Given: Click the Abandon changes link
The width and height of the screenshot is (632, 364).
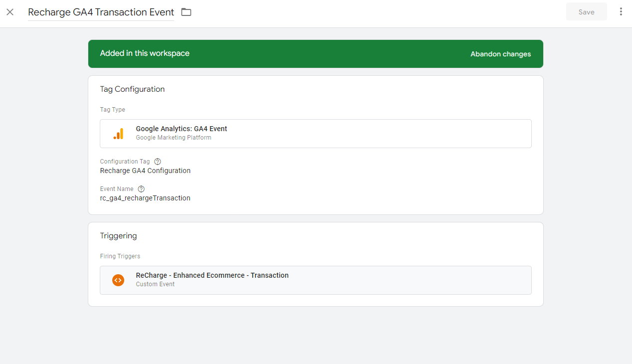Looking at the screenshot, I should [500, 54].
